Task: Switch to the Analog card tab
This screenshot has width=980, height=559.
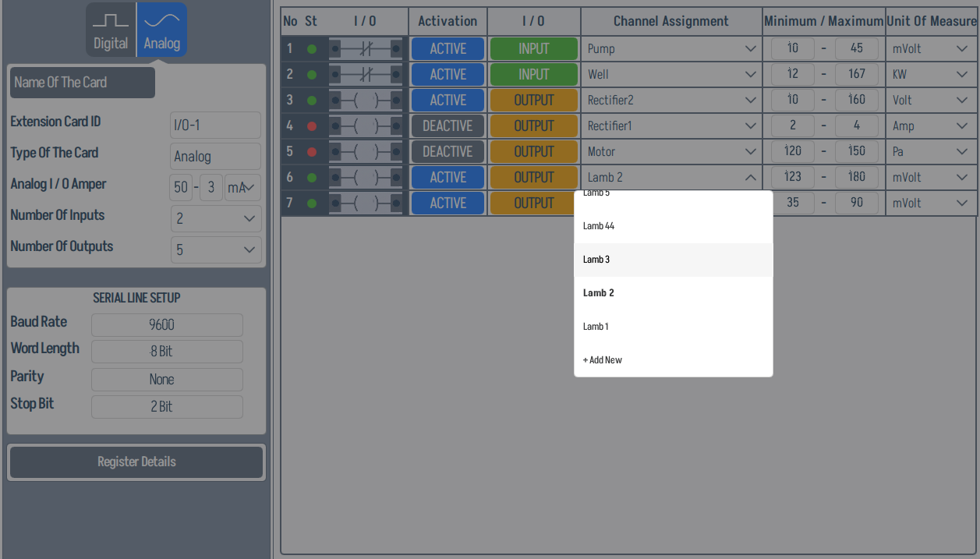Action: coord(162,30)
